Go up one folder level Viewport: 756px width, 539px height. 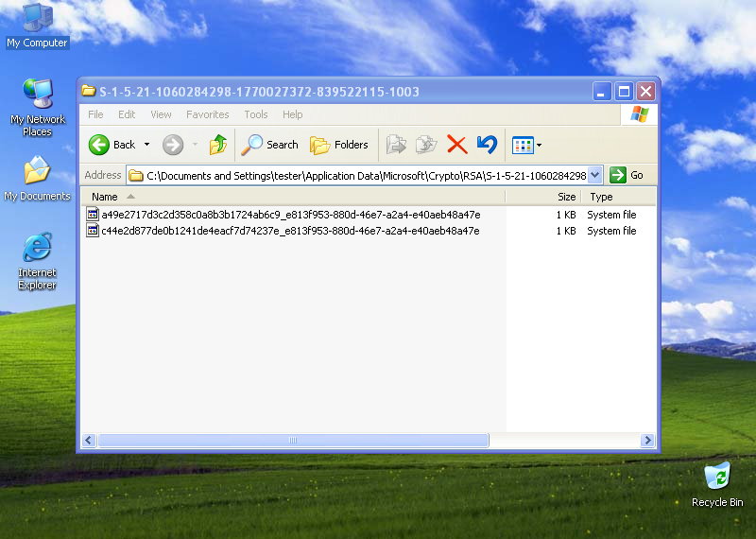[218, 145]
